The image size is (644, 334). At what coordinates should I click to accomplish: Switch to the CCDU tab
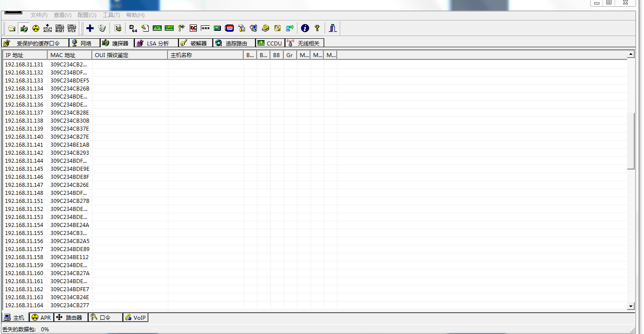(270, 43)
